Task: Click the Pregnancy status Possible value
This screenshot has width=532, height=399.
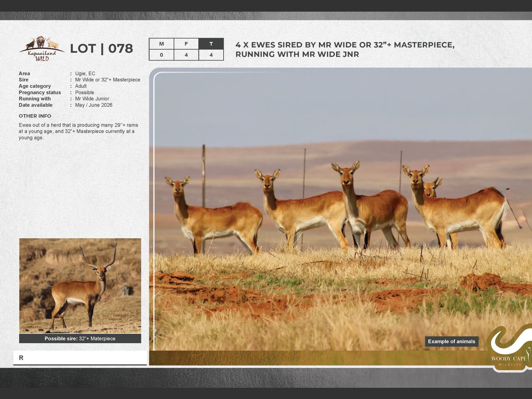Action: click(x=84, y=93)
